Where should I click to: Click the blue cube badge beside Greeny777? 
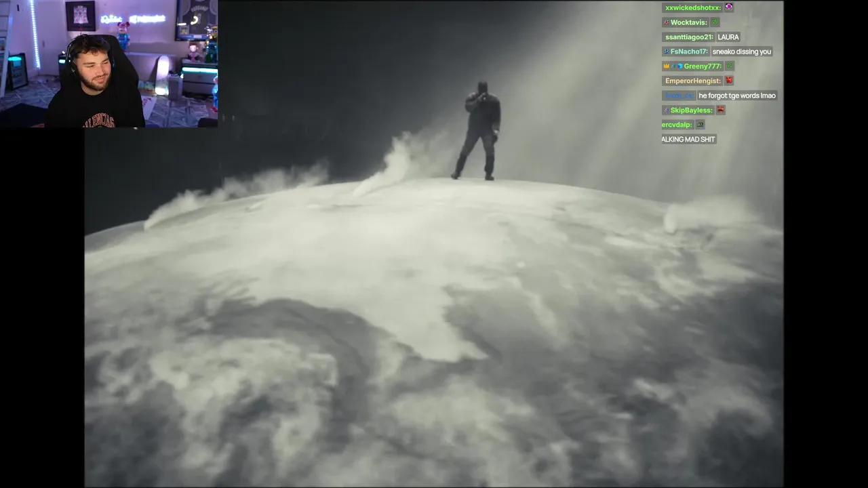(x=679, y=66)
